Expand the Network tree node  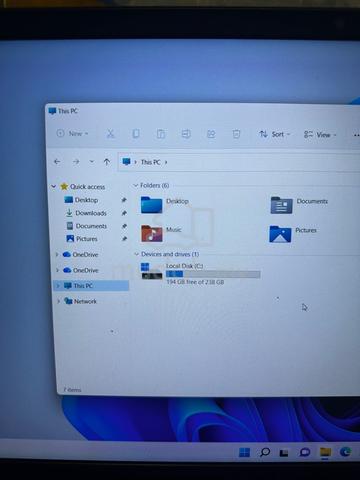[x=58, y=301]
